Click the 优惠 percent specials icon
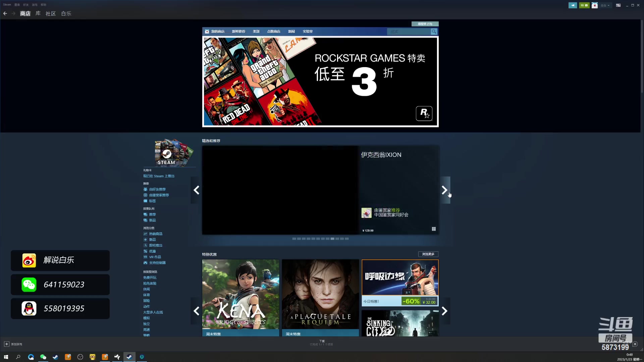This screenshot has width=644, height=362. tap(145, 251)
